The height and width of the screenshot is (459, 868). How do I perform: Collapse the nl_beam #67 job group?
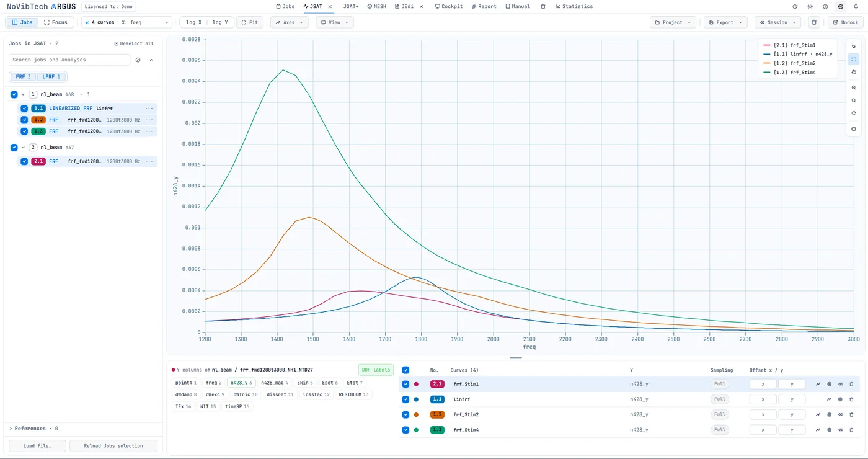[x=24, y=147]
